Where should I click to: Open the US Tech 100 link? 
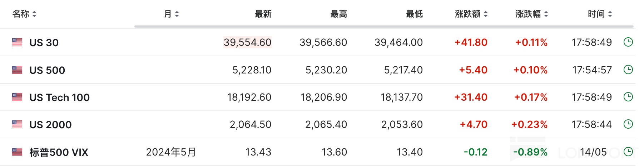tap(59, 97)
